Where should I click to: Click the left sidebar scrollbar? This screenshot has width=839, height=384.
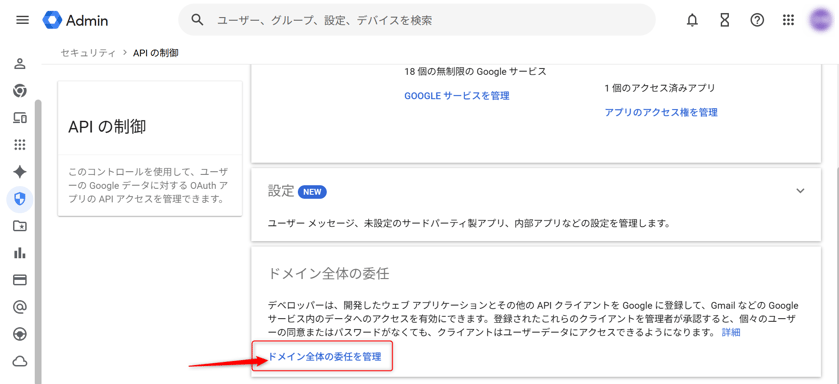click(x=38, y=242)
